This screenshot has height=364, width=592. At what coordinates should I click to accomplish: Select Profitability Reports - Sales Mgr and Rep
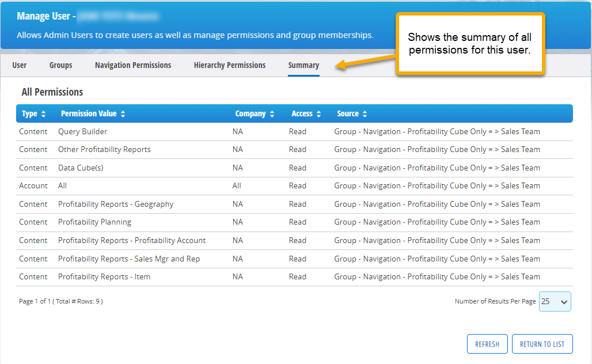click(x=129, y=259)
